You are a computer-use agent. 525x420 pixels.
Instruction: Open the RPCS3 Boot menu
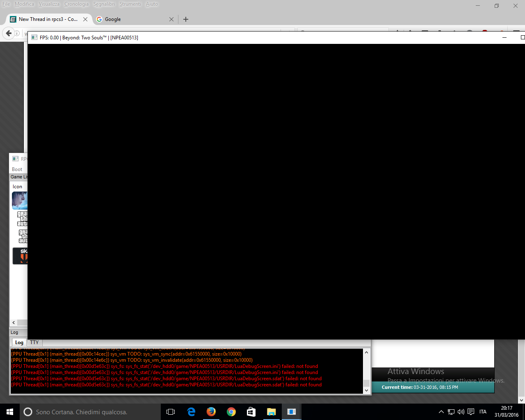[17, 169]
